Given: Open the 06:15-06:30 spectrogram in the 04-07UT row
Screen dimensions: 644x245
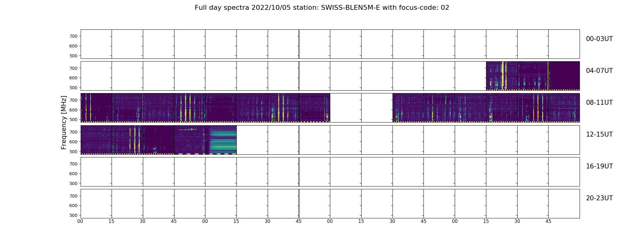Looking at the screenshot, I should click(502, 76).
